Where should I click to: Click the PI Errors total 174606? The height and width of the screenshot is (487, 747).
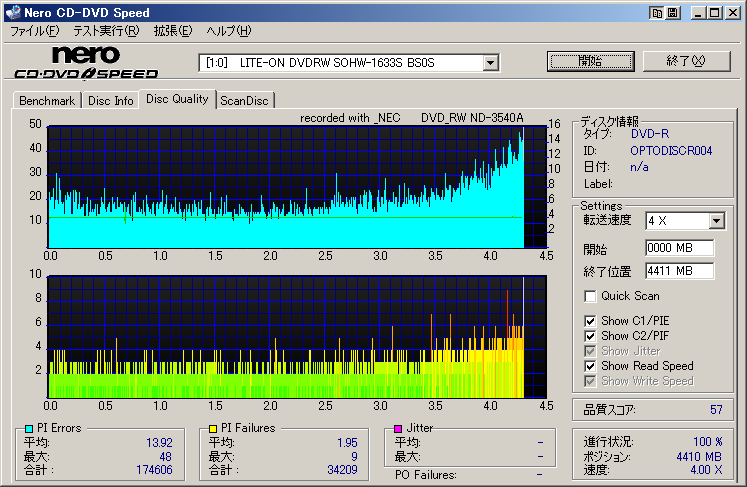154,470
